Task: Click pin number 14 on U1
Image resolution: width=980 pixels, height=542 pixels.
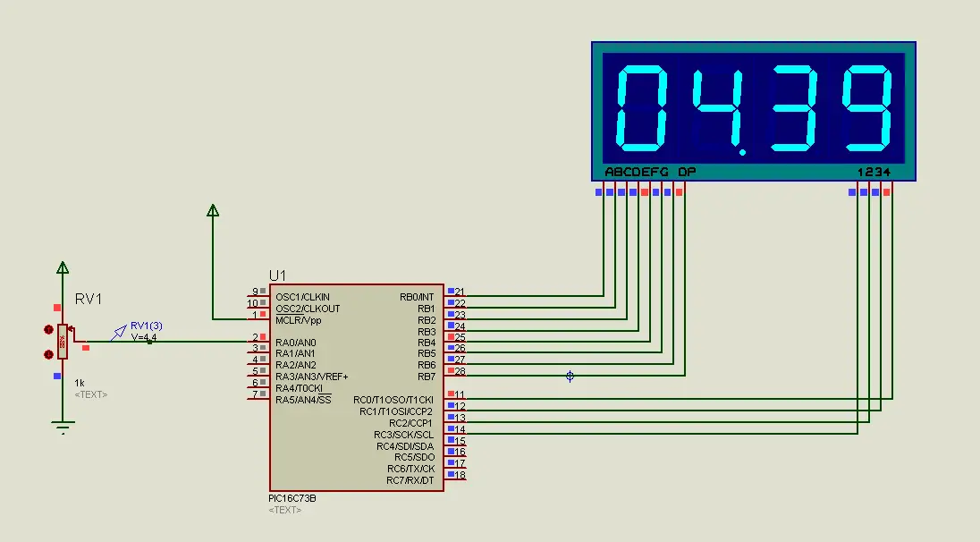Action: 460,428
